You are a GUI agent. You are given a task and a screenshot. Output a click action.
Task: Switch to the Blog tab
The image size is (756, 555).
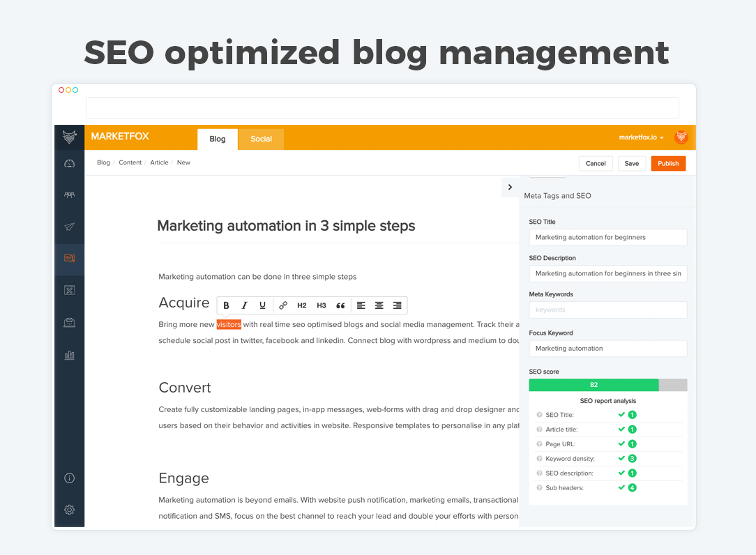point(218,139)
